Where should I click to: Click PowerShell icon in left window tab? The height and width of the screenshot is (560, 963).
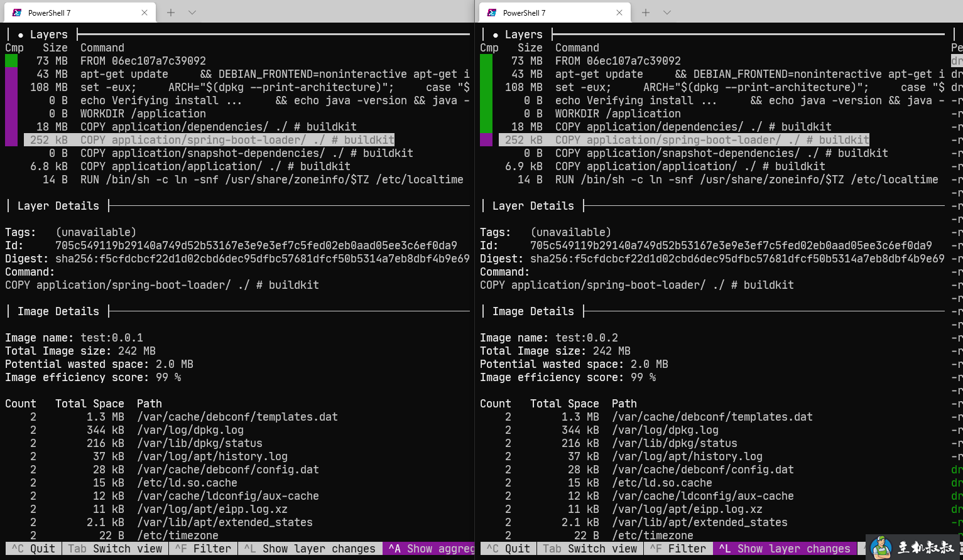tap(16, 13)
